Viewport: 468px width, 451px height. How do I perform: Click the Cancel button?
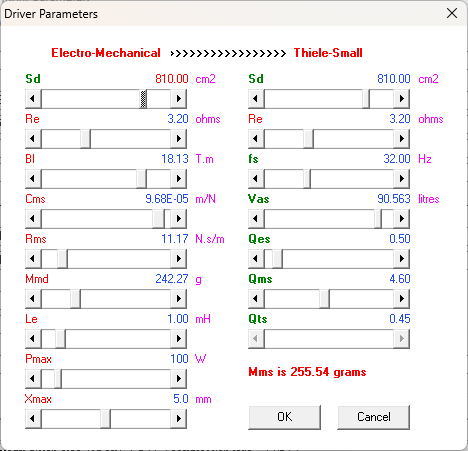tap(374, 417)
